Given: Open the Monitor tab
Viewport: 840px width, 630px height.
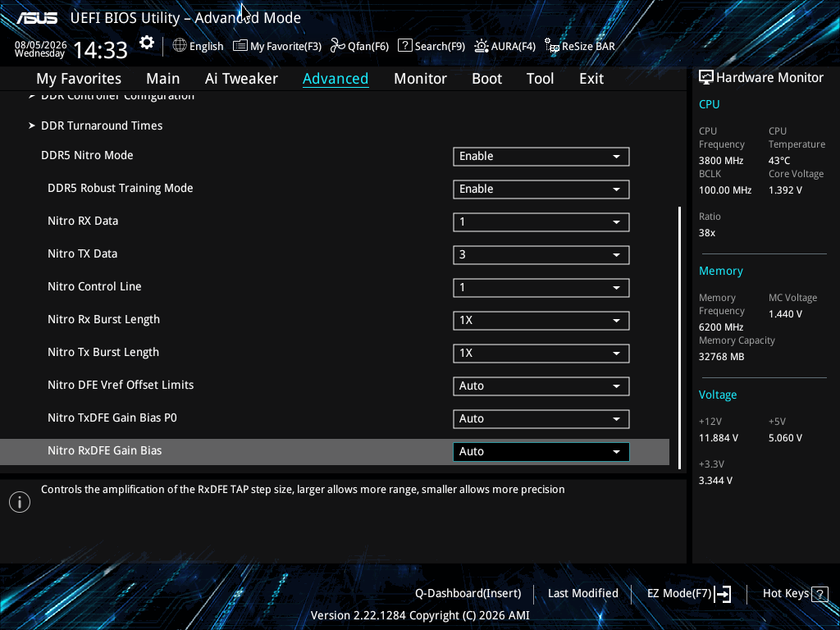Looking at the screenshot, I should pyautogui.click(x=420, y=78).
